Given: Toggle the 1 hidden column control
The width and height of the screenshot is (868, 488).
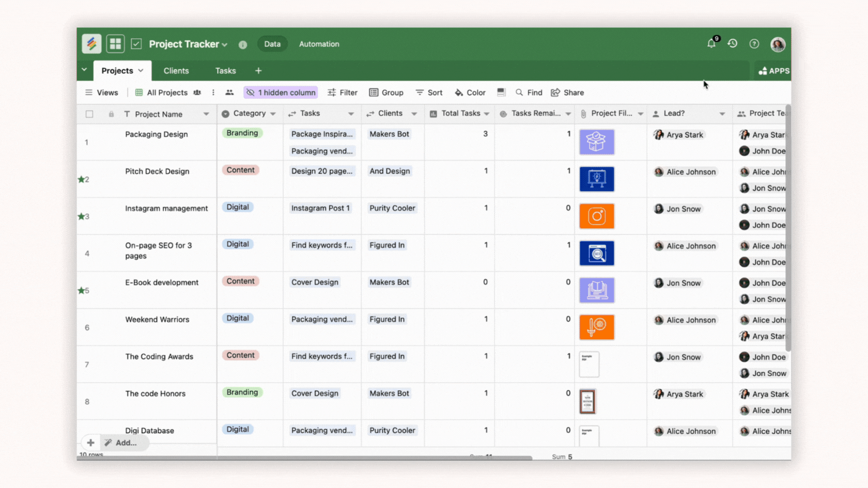Looking at the screenshot, I should (x=281, y=92).
